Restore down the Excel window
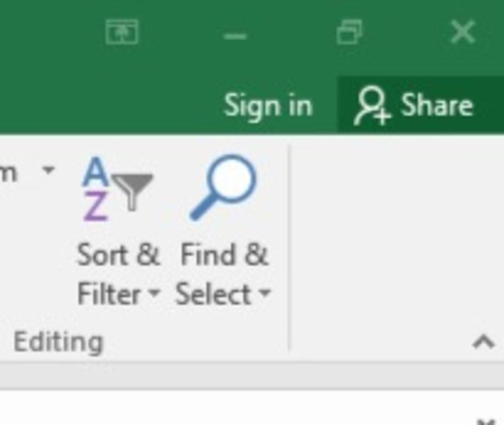 click(349, 31)
